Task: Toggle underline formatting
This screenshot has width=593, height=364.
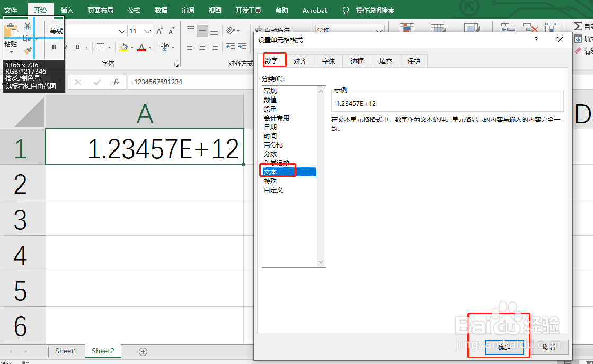Action: (x=76, y=47)
